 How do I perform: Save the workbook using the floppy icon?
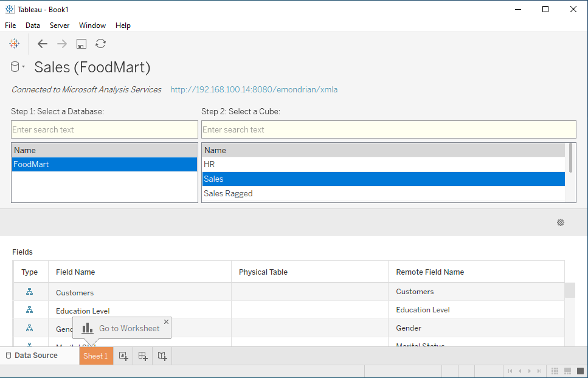click(81, 44)
